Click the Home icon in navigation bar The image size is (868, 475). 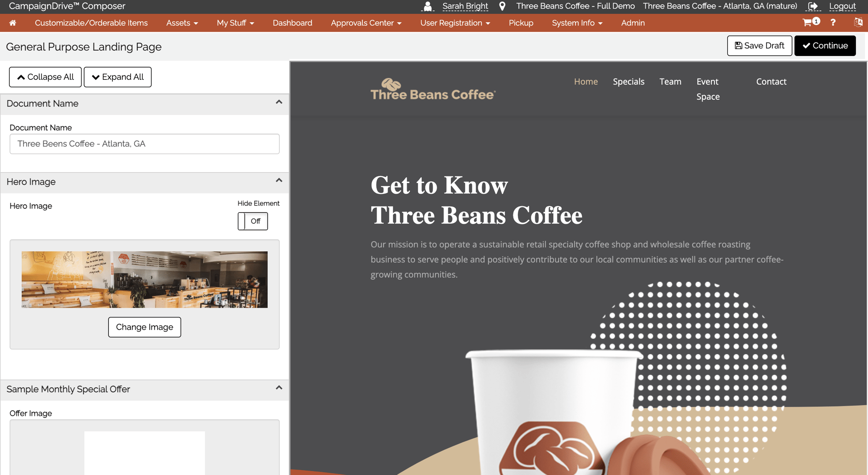13,23
